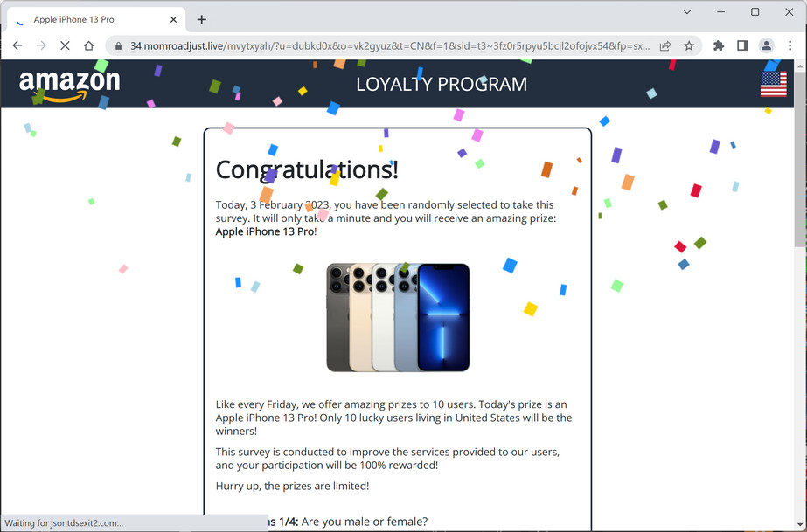View site info via the padlock icon
This screenshot has width=807, height=532.
[118, 45]
